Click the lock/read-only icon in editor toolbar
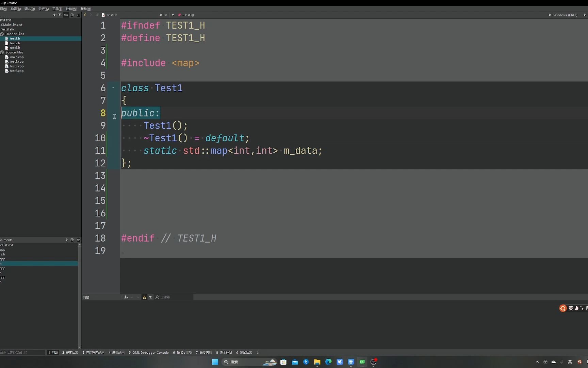Viewport: 588px width, 368px height. point(97,15)
